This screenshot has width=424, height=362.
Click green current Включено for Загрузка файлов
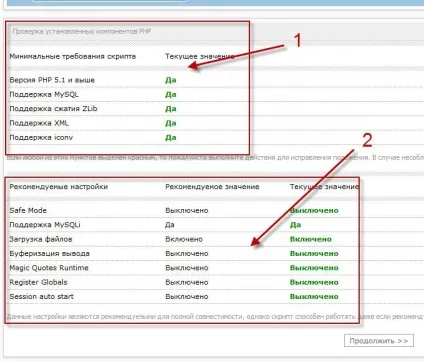coord(311,239)
